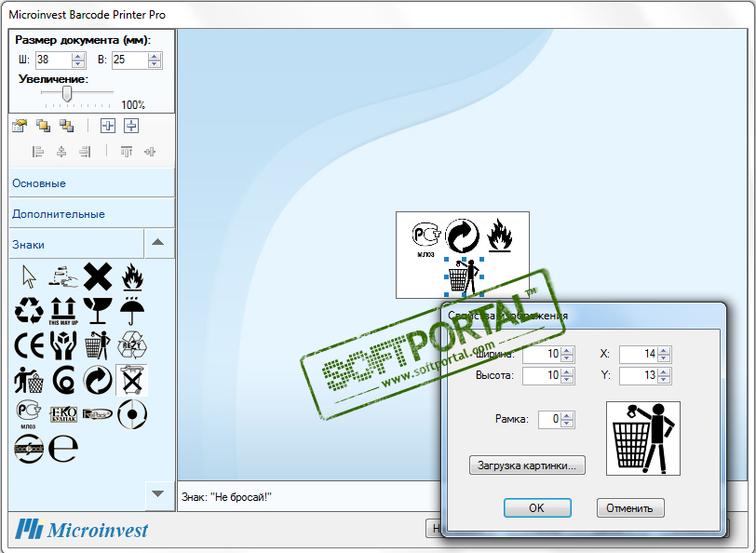Pick the PCT МЛ03 certification sign in the palette
The image size is (756, 553).
[x=28, y=414]
